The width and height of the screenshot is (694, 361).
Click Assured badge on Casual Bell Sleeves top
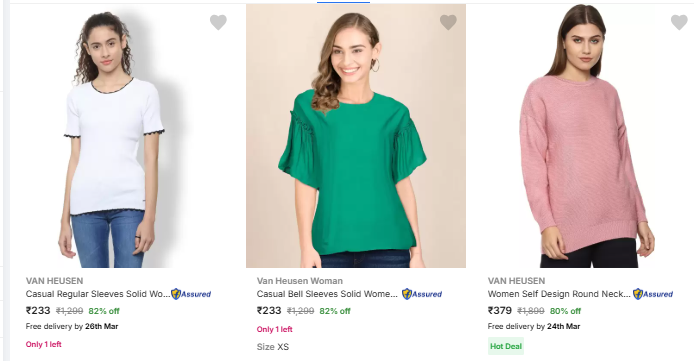click(422, 294)
